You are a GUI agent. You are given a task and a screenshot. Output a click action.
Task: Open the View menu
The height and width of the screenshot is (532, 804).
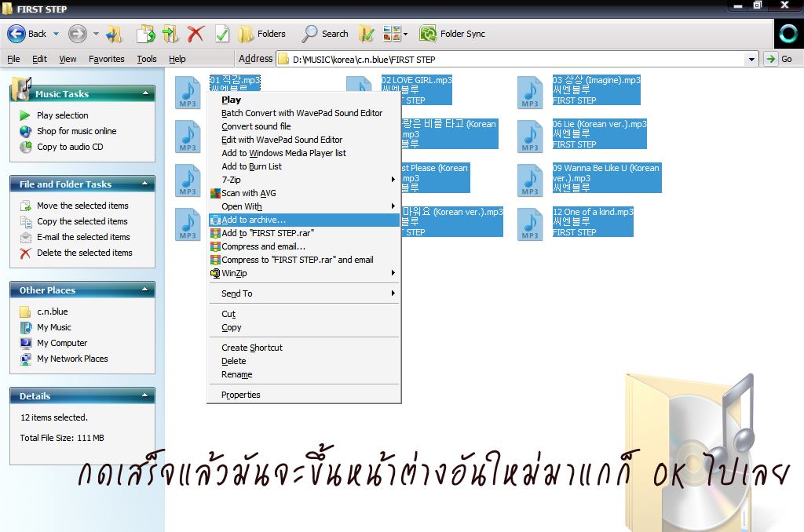click(68, 59)
